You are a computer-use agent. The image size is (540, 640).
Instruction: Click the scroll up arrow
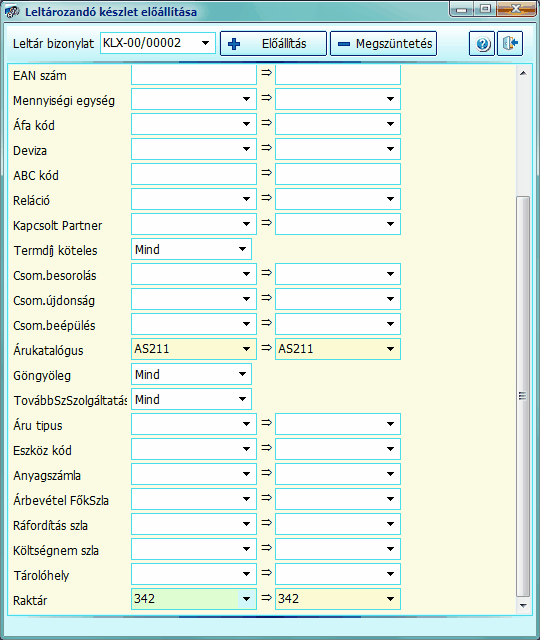[523, 73]
